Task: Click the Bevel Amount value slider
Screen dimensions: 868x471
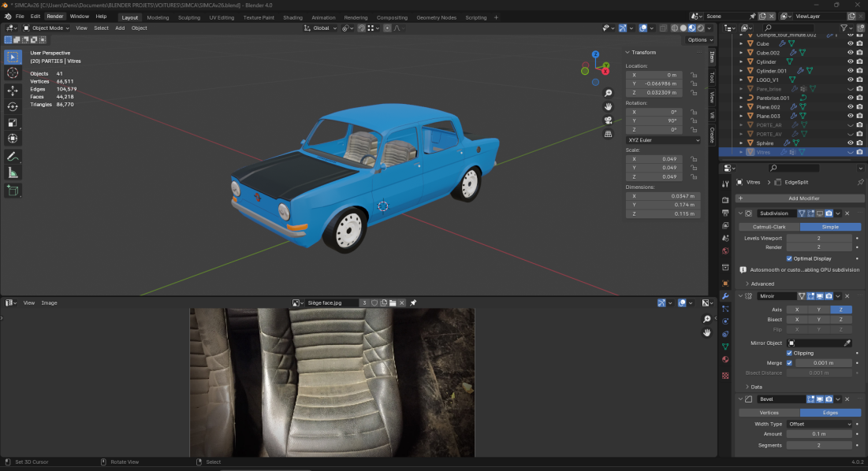Action: pyautogui.click(x=819, y=434)
